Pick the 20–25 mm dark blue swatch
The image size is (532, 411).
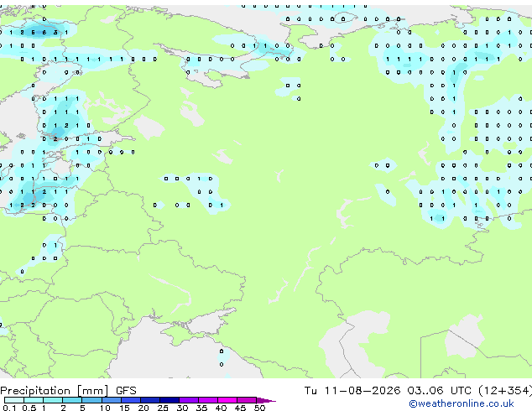150,400
